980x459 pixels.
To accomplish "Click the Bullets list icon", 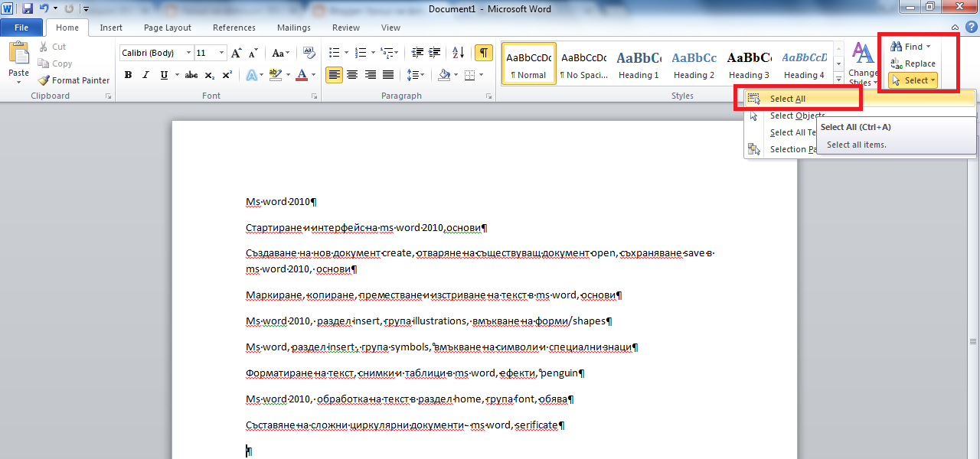I will (334, 53).
